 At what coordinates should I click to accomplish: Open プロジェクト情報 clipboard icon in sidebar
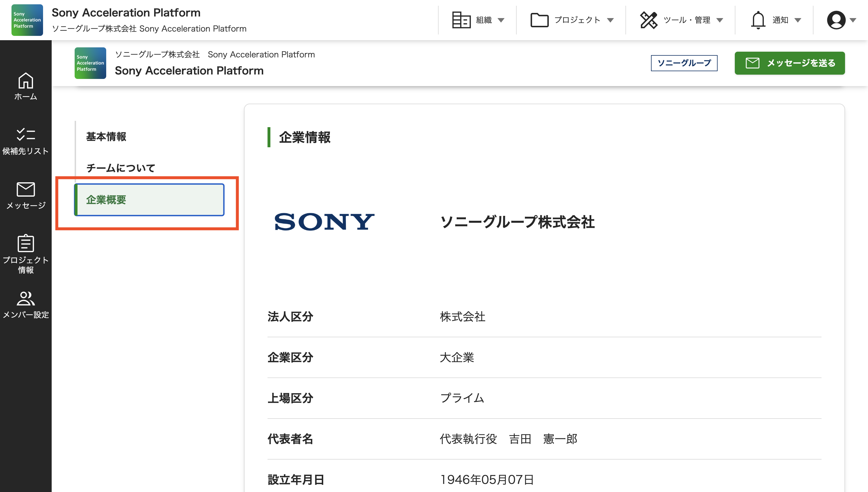tap(26, 243)
